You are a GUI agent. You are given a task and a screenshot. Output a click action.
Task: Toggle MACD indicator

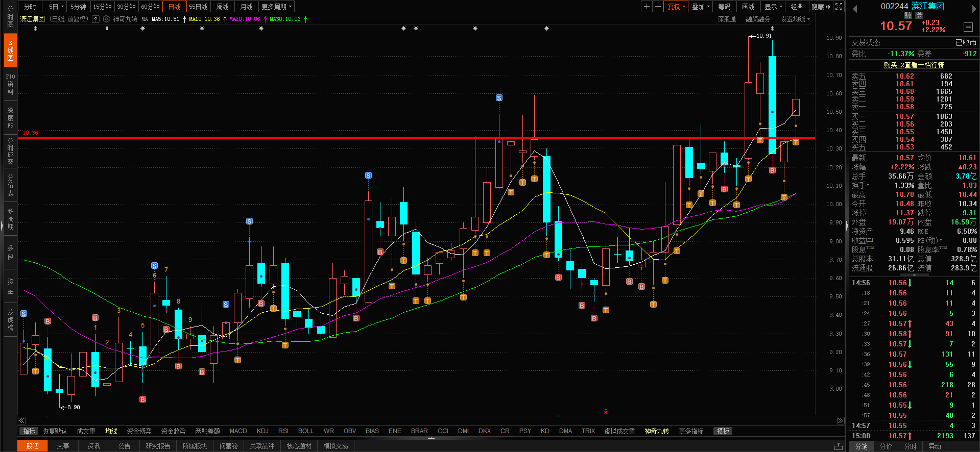[x=238, y=431]
